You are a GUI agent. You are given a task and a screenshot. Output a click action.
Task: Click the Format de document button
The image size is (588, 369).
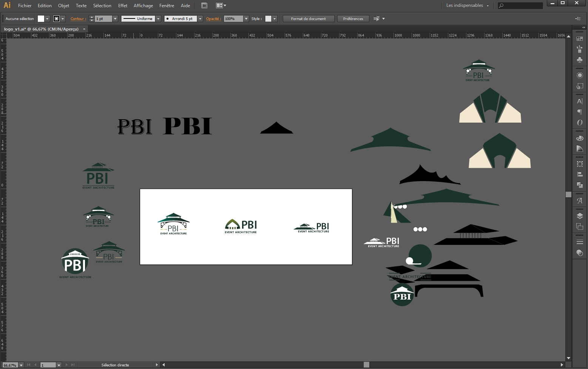(308, 18)
